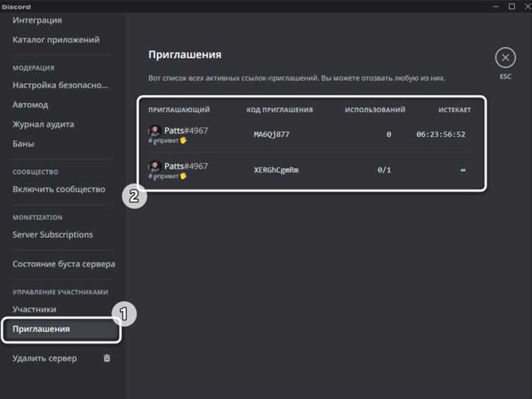Open the Баны list

(23, 144)
